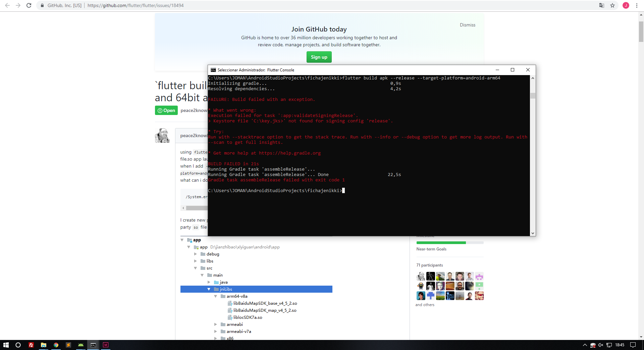Open the network status tray icon
The height and width of the screenshot is (350, 644).
(609, 345)
